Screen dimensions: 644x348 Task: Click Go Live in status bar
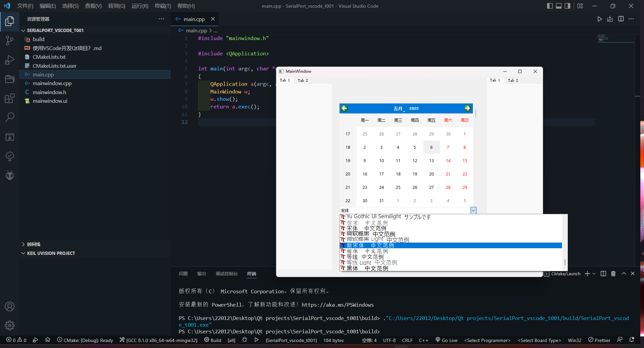[446, 340]
